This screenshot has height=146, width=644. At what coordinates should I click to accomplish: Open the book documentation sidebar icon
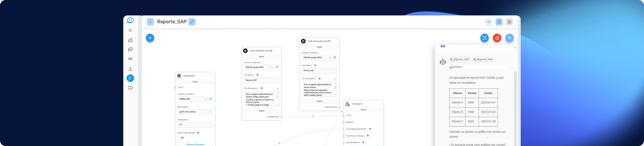[130, 88]
